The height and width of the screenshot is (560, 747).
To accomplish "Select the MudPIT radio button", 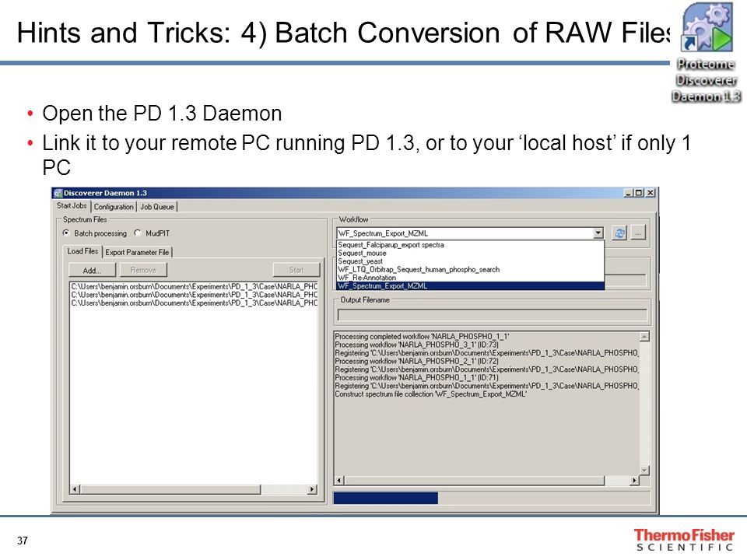I will [x=138, y=233].
